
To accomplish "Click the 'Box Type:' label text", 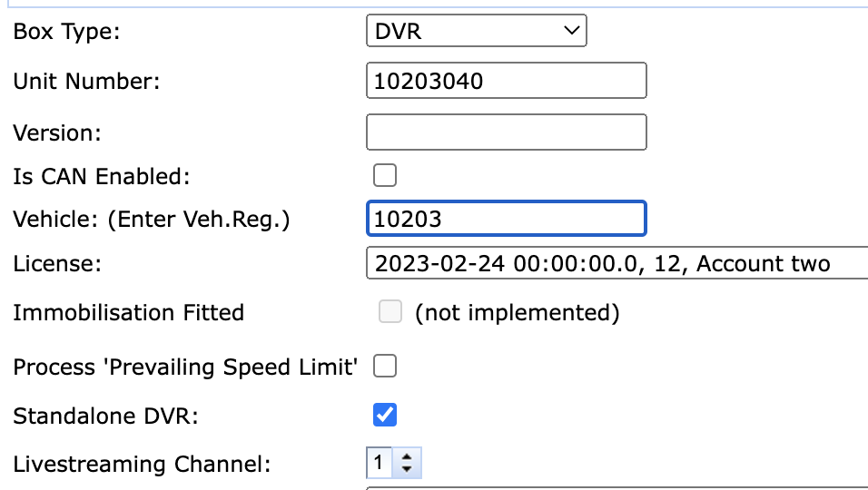I will click(66, 32).
